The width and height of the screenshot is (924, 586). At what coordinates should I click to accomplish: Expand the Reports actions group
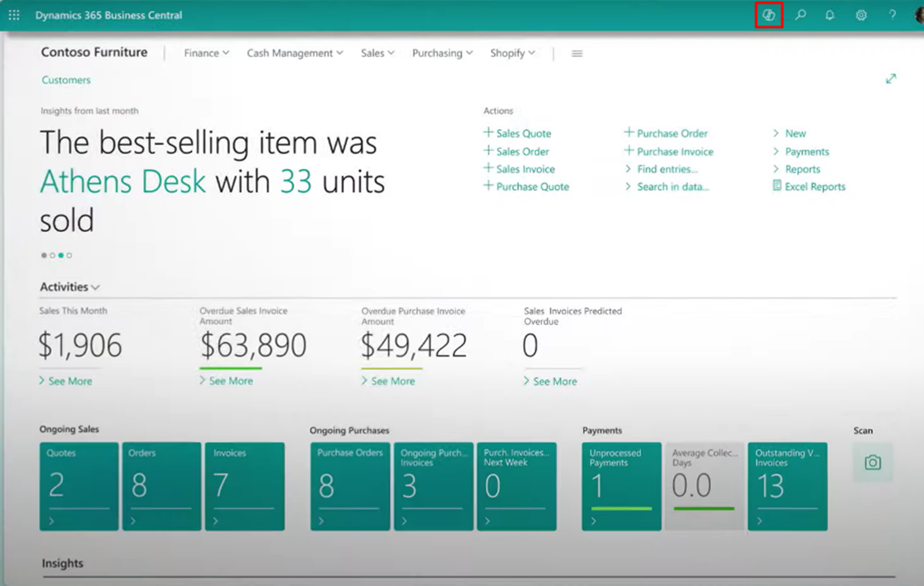click(x=796, y=169)
